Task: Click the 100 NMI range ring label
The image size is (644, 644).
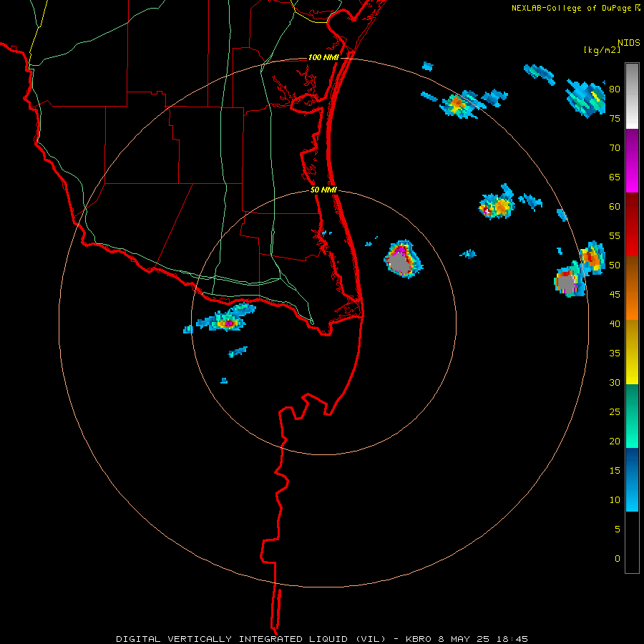Action: [x=323, y=57]
